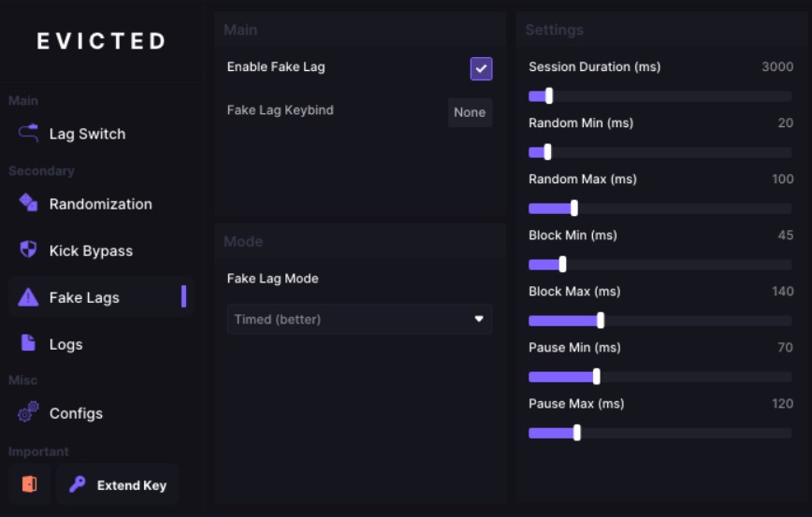Viewport: 812px width, 517px height.
Task: Click the Lag Switch cable icon
Action: (x=28, y=133)
